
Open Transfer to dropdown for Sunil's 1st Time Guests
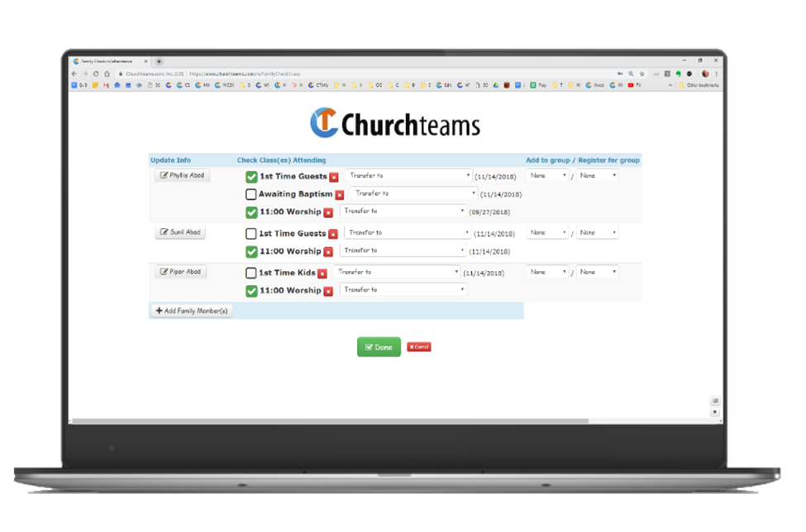[408, 233]
